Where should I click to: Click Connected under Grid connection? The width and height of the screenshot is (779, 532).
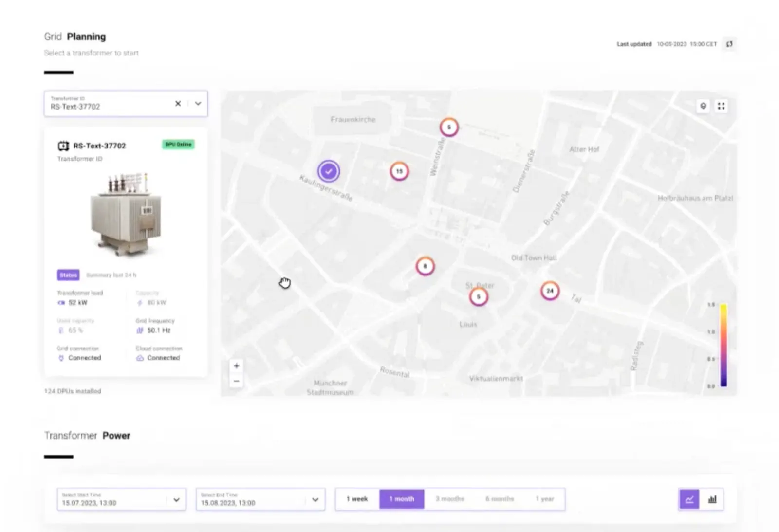click(85, 358)
